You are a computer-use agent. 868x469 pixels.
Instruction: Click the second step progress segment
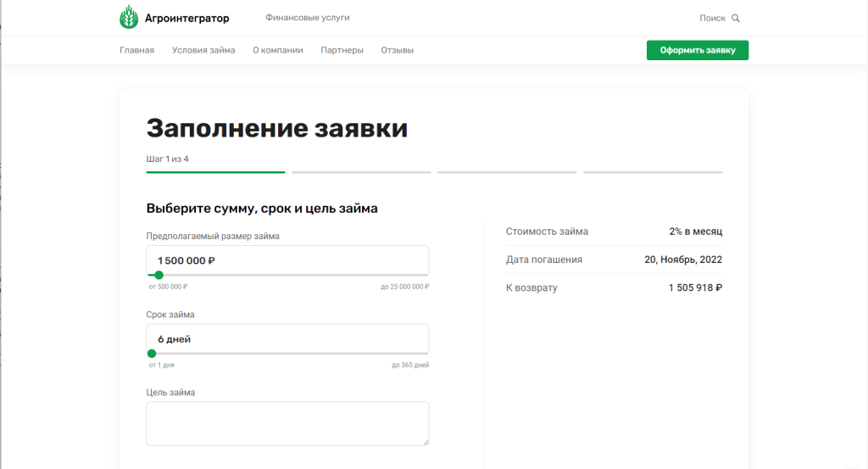(361, 172)
